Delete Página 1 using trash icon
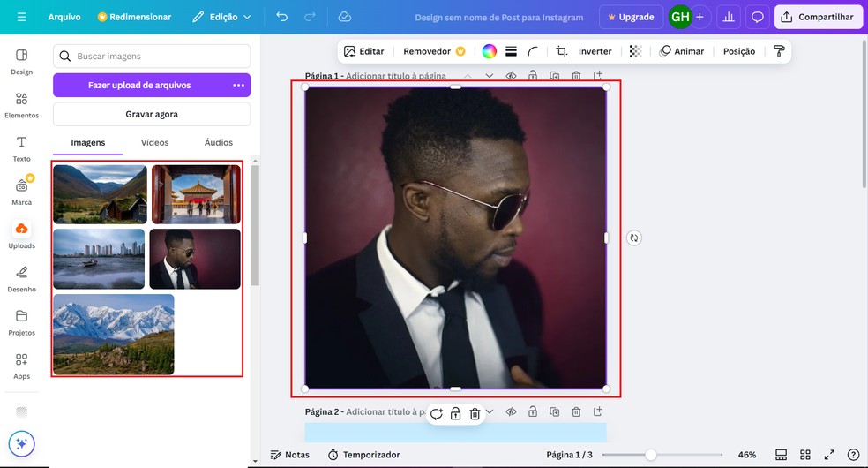The height and width of the screenshot is (468, 868). click(576, 76)
